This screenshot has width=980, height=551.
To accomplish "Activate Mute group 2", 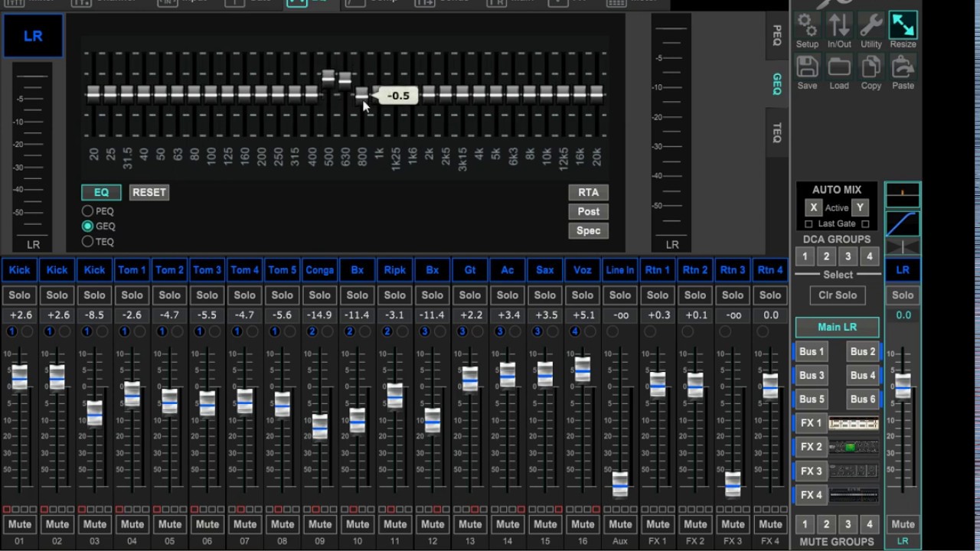I will coord(826,524).
